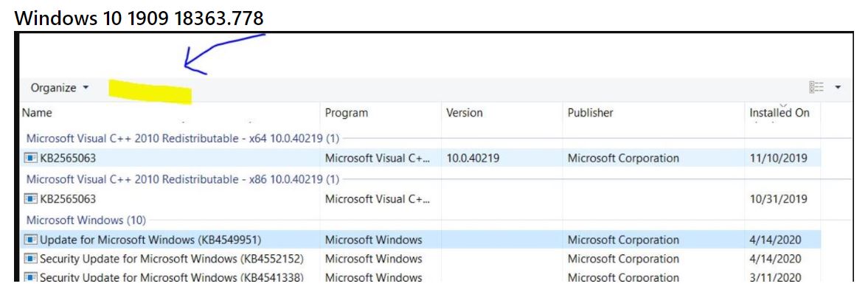Select Update for Microsoft Windows (KB4549951)
868x306 pixels.
[x=420, y=240]
